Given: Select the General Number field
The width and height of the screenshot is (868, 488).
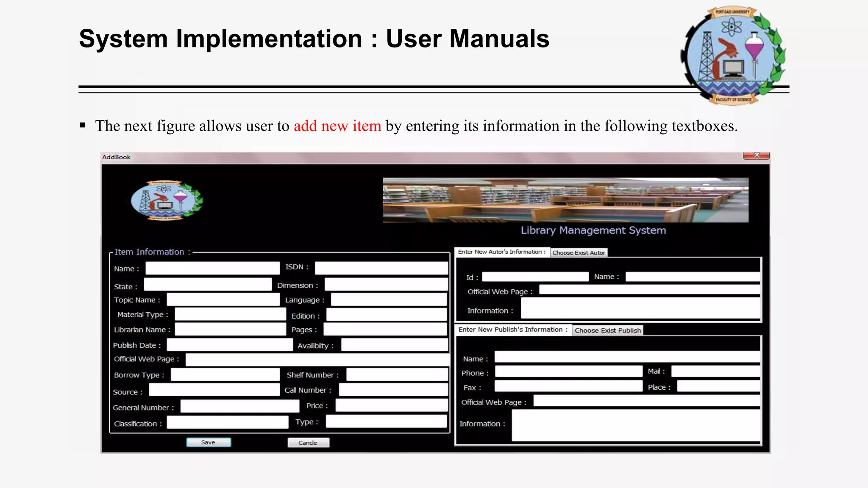Looking at the screenshot, I should tap(240, 406).
